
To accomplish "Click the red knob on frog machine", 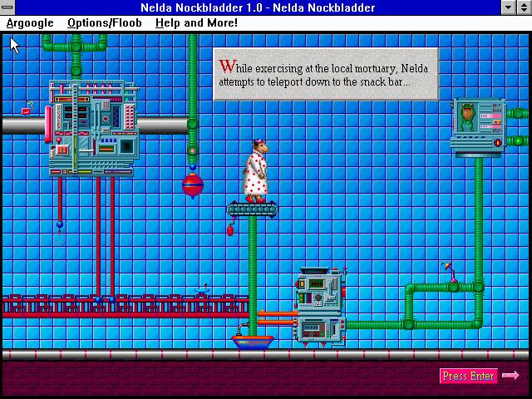I will pyautogui.click(x=497, y=142).
